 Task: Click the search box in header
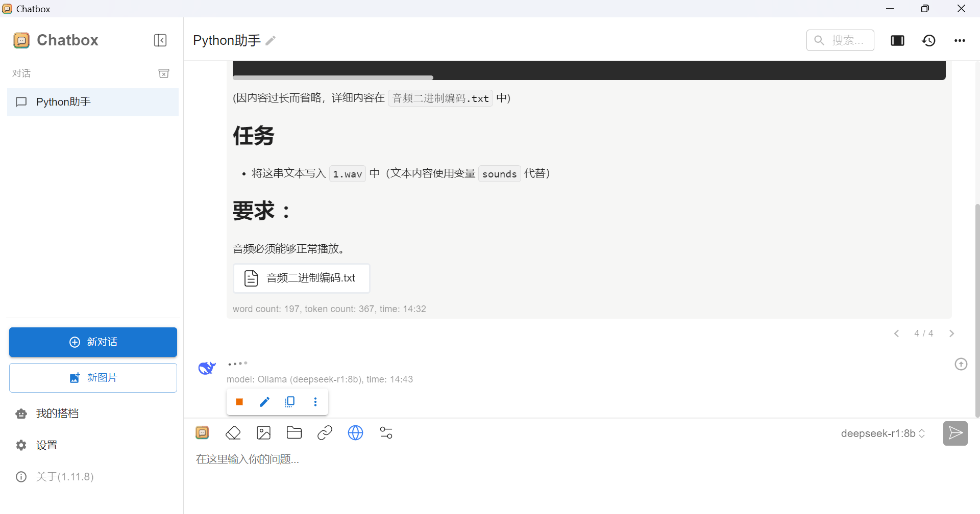click(x=840, y=40)
